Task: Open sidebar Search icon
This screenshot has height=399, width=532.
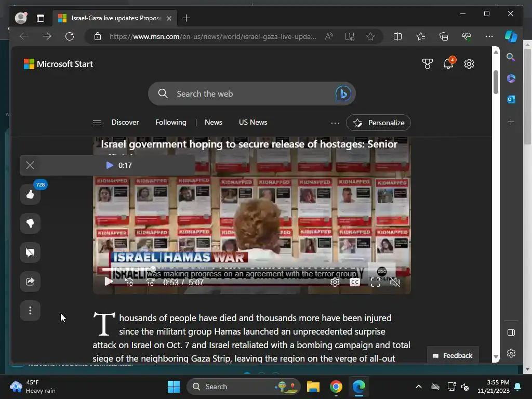Action: pos(511,57)
